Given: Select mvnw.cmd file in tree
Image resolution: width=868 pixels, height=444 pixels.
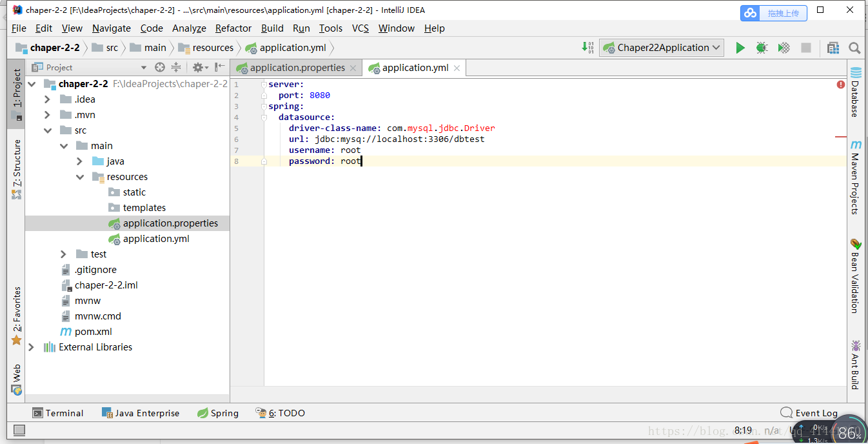Looking at the screenshot, I should 97,316.
